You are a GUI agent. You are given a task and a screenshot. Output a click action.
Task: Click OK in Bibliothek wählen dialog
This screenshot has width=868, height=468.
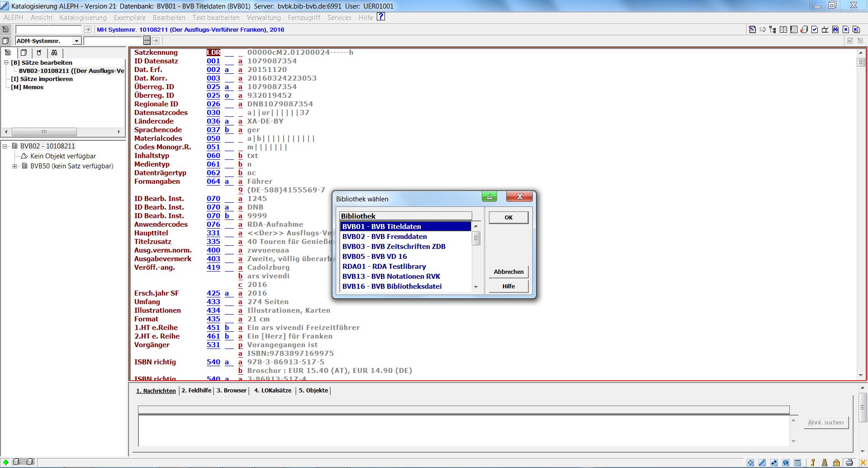tap(508, 218)
